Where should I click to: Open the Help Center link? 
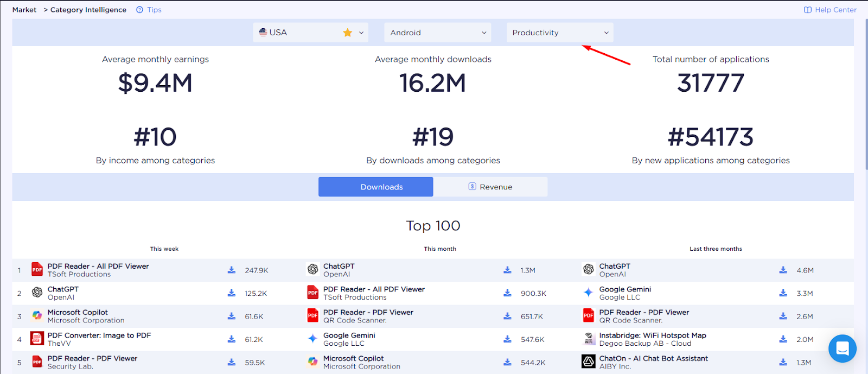(830, 10)
